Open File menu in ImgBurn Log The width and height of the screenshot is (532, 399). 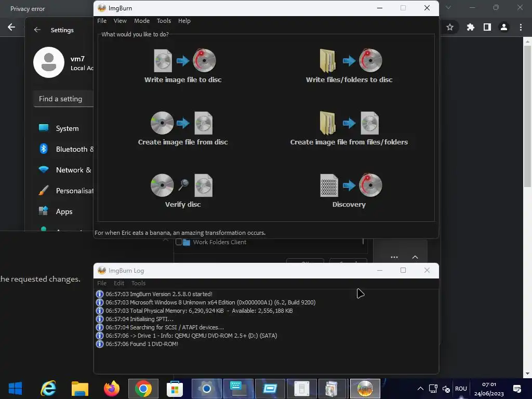pyautogui.click(x=102, y=283)
